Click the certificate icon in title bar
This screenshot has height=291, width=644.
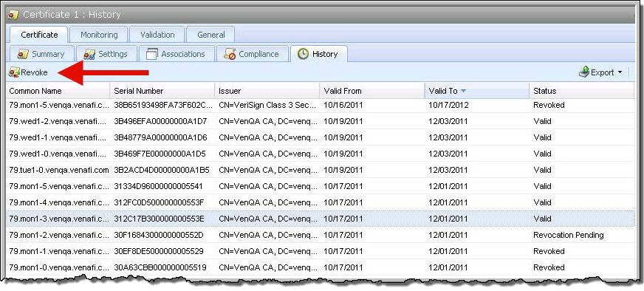pos(13,15)
